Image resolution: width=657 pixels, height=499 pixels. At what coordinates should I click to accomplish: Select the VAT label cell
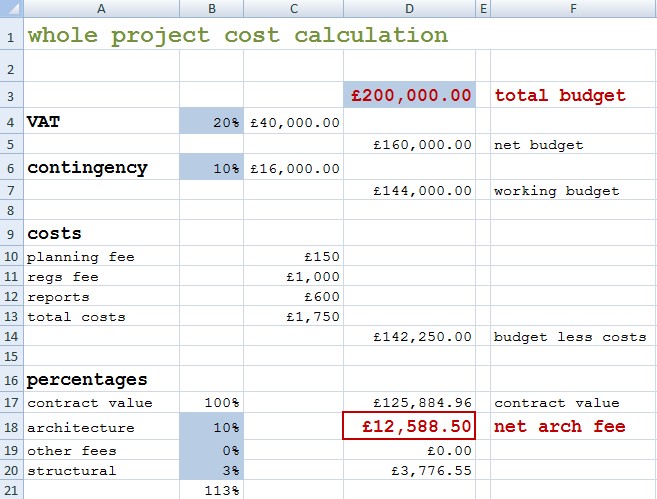point(101,122)
